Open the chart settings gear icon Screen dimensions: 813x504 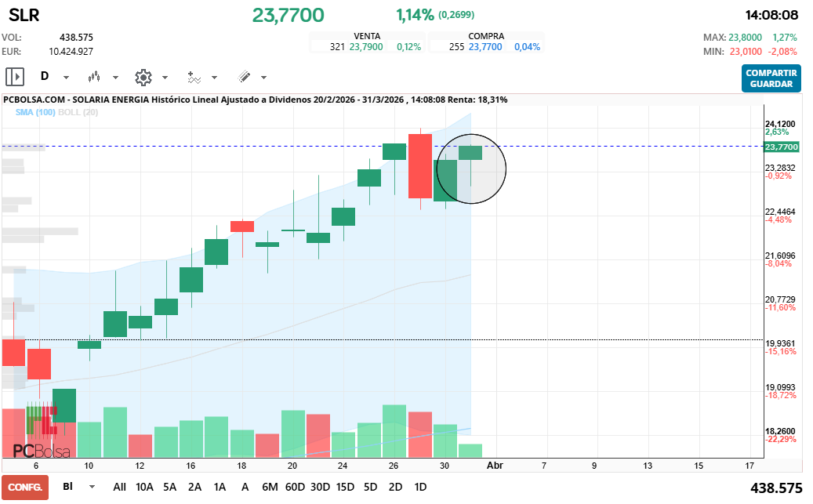[x=143, y=77]
